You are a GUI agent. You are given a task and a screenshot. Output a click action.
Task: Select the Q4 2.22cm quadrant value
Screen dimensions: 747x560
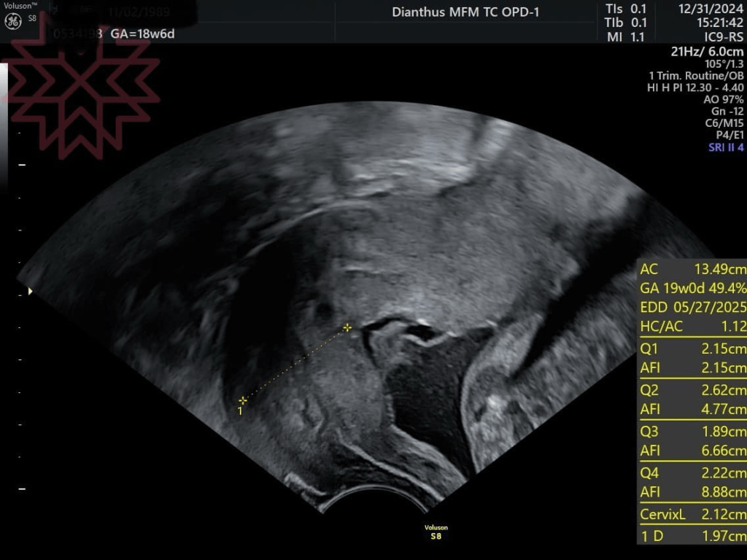[x=692, y=474]
